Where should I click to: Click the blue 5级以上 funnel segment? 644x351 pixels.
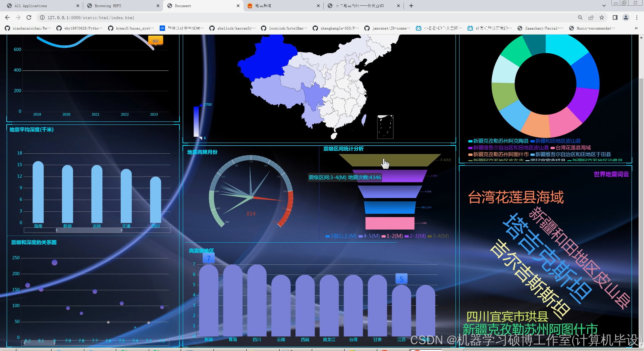pos(390,207)
